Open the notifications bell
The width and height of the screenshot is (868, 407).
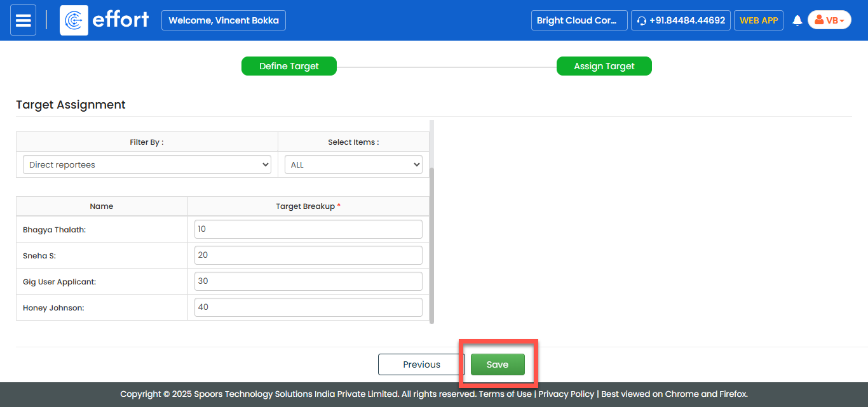pos(797,20)
